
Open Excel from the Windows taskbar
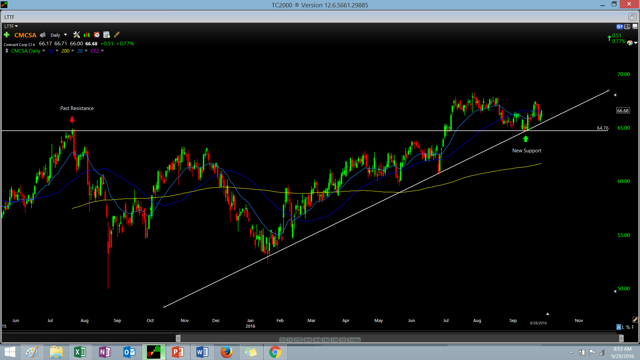(80, 352)
